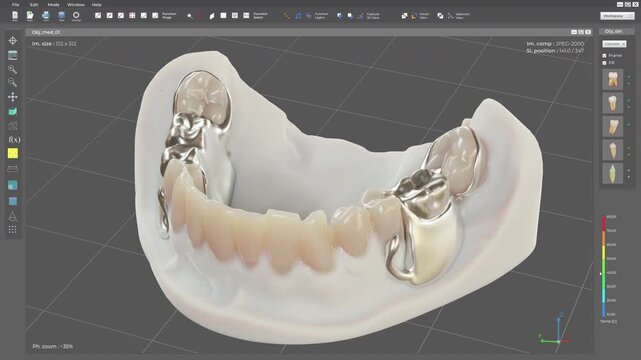Screen dimensions: 641x360
Task: Click the XYZ axis orientation gizmo
Action: [x=555, y=329]
